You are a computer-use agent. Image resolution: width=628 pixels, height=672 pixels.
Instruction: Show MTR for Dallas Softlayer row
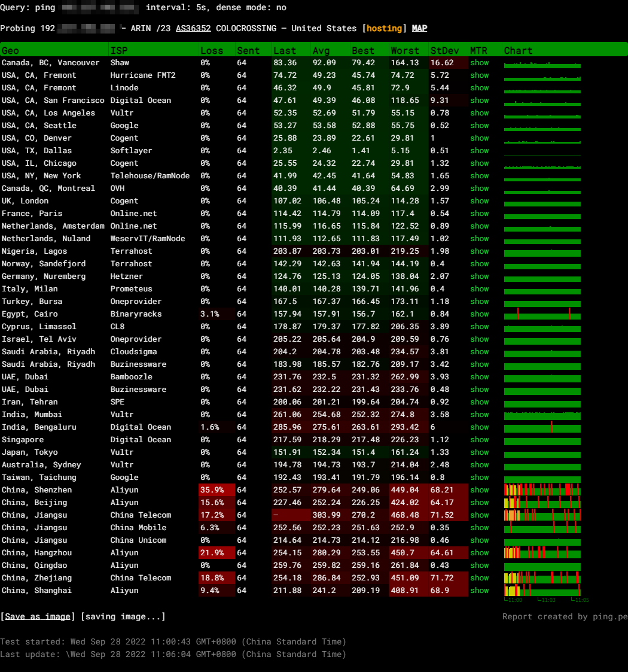(x=479, y=150)
